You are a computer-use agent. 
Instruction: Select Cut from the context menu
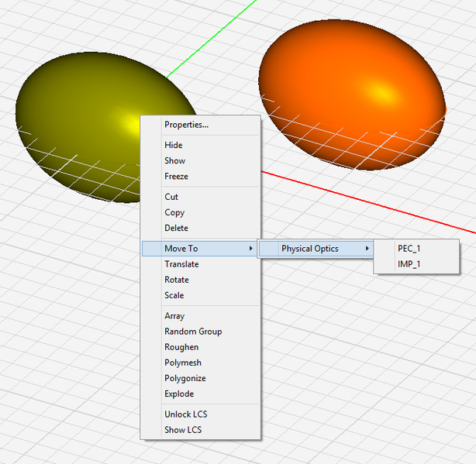click(171, 197)
